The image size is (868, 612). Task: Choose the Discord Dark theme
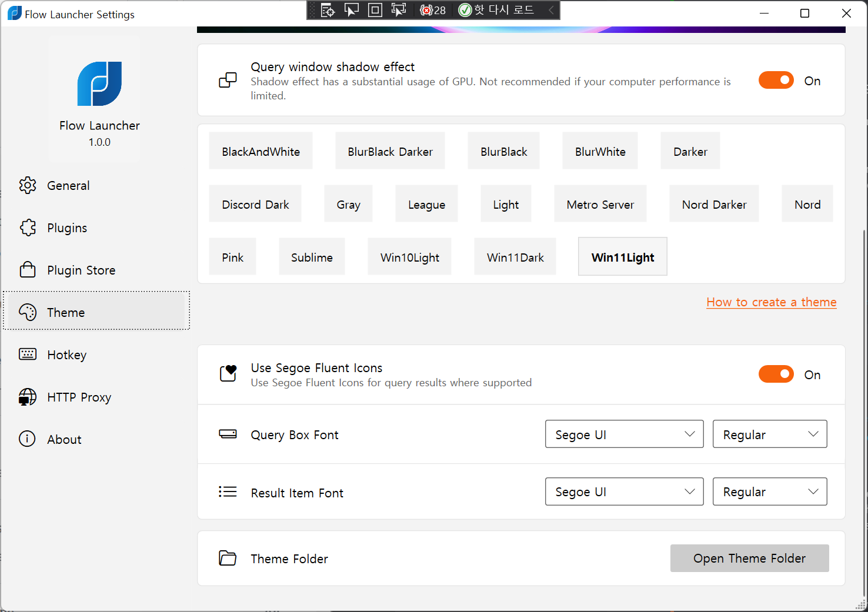point(255,204)
